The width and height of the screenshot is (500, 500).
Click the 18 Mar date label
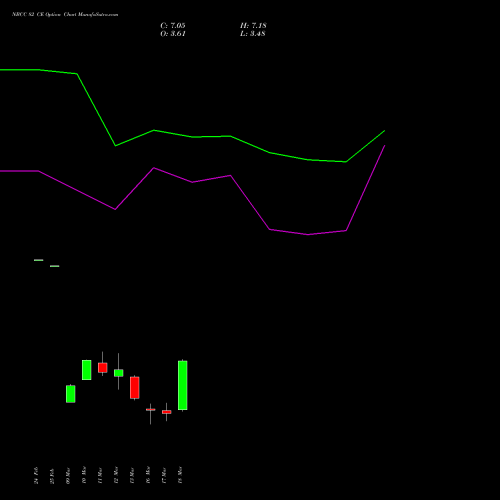tap(180, 475)
